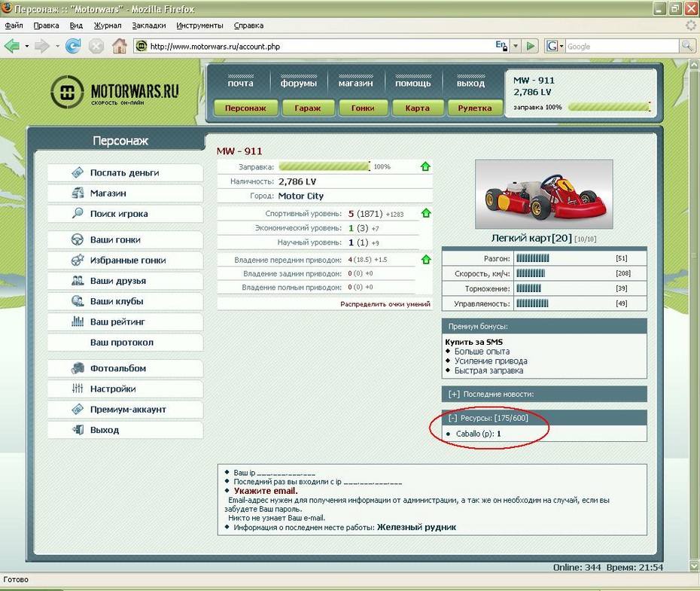Screen dimensions: 700x591
Task: Visit the форумы link
Action: coord(299,83)
